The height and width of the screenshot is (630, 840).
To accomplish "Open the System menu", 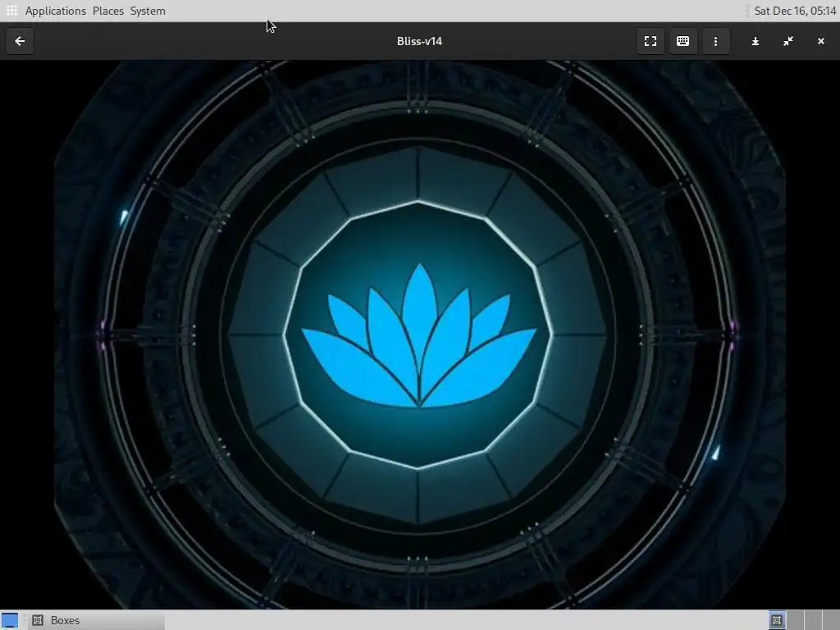I will click(x=148, y=11).
